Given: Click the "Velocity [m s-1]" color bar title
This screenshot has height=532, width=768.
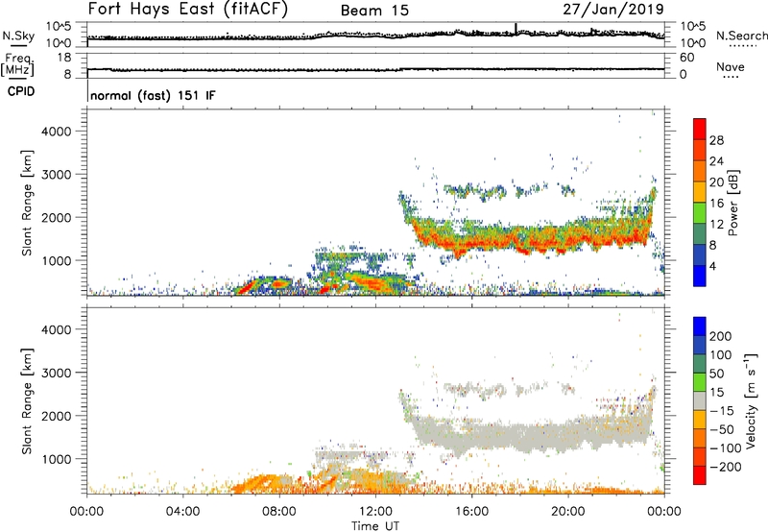Looking at the screenshot, I should click(x=750, y=400).
